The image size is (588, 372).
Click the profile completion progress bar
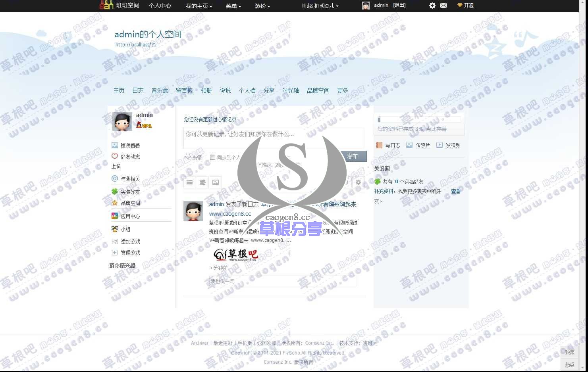coord(419,119)
